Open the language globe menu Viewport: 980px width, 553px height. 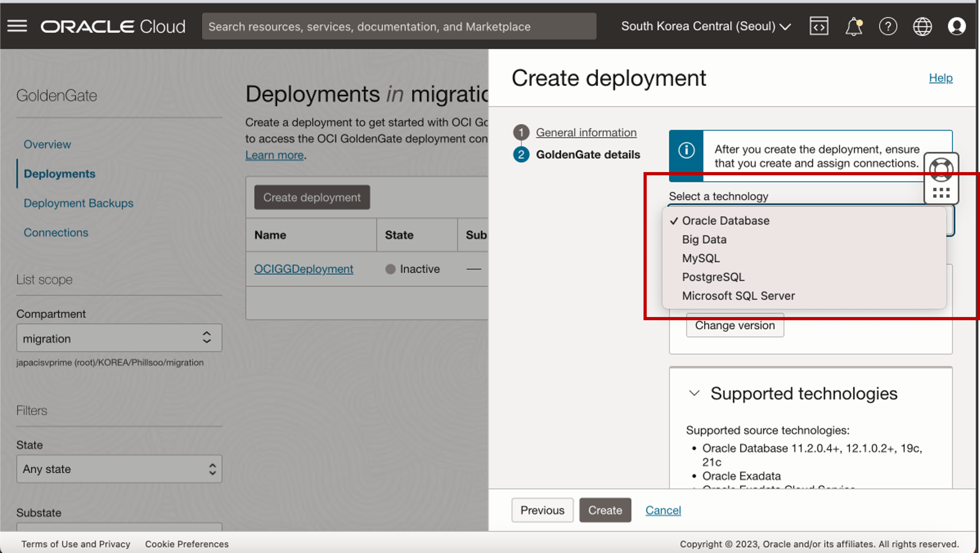(923, 26)
